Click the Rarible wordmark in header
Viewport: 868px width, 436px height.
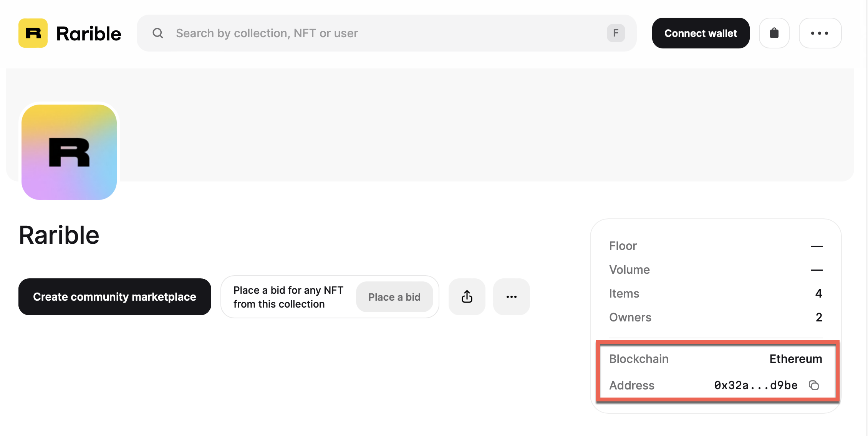click(89, 33)
